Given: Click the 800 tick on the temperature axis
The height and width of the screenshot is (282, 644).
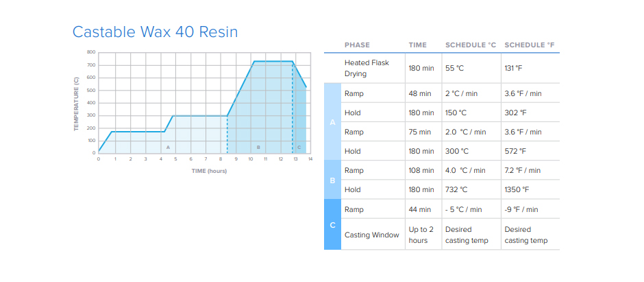Looking at the screenshot, I should click(91, 52).
